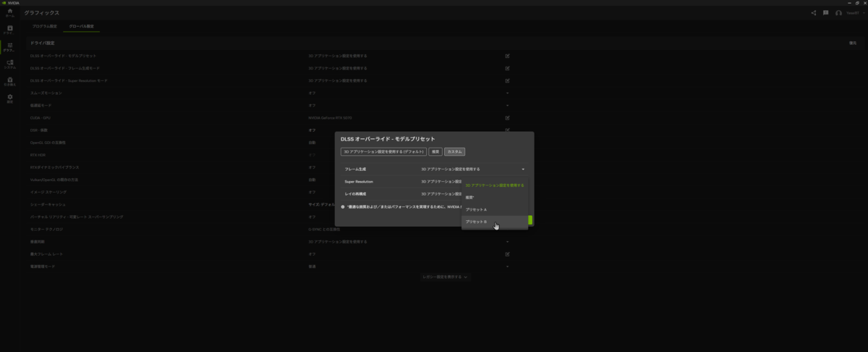Click the green confirm button in the dialog
868x352 pixels.
point(530,219)
